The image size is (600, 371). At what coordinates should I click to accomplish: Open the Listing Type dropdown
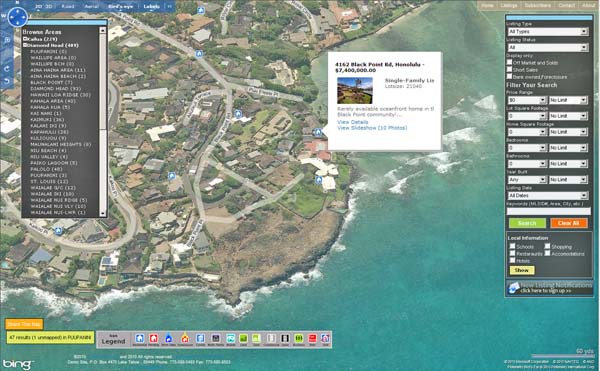click(548, 31)
